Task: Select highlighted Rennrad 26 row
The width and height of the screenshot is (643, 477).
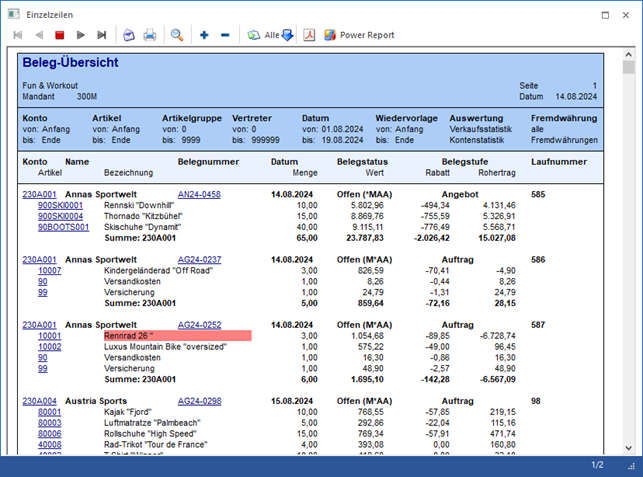Action: pyautogui.click(x=177, y=336)
